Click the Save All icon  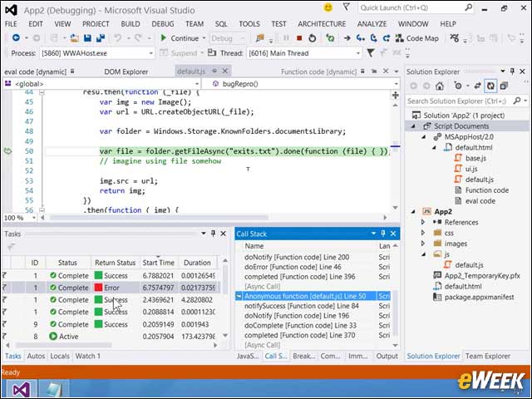[x=101, y=38]
